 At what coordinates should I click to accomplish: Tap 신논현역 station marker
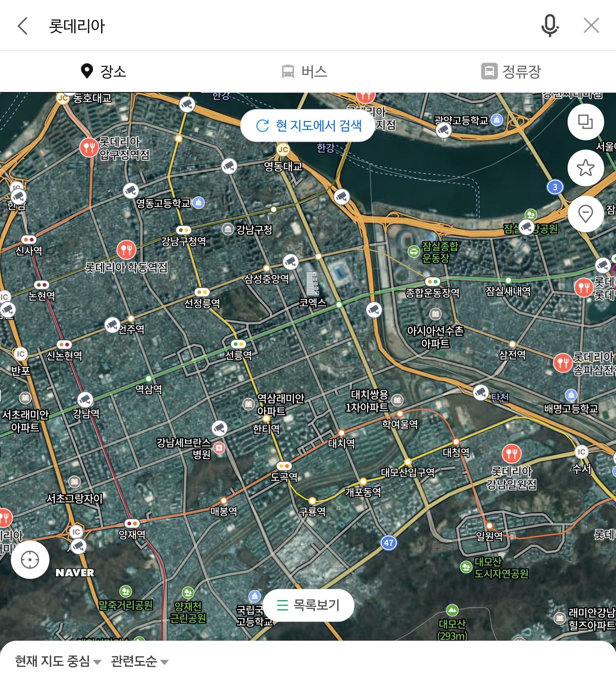(64, 345)
